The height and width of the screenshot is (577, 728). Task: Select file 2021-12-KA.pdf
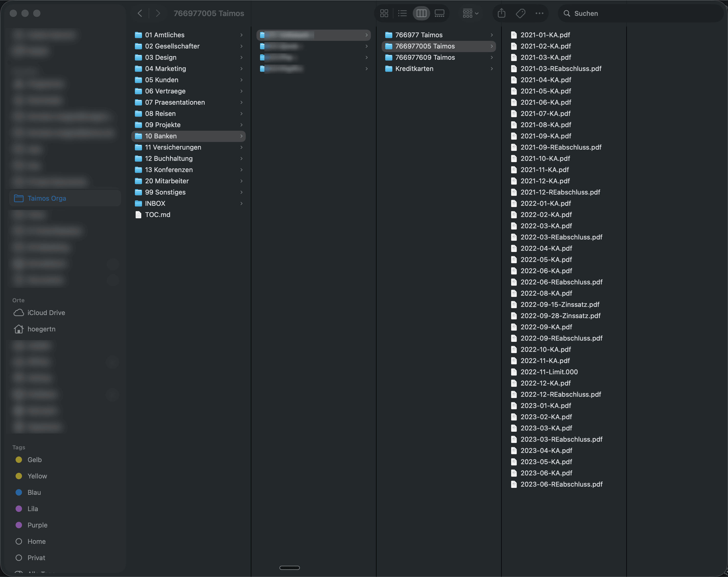pos(564,181)
